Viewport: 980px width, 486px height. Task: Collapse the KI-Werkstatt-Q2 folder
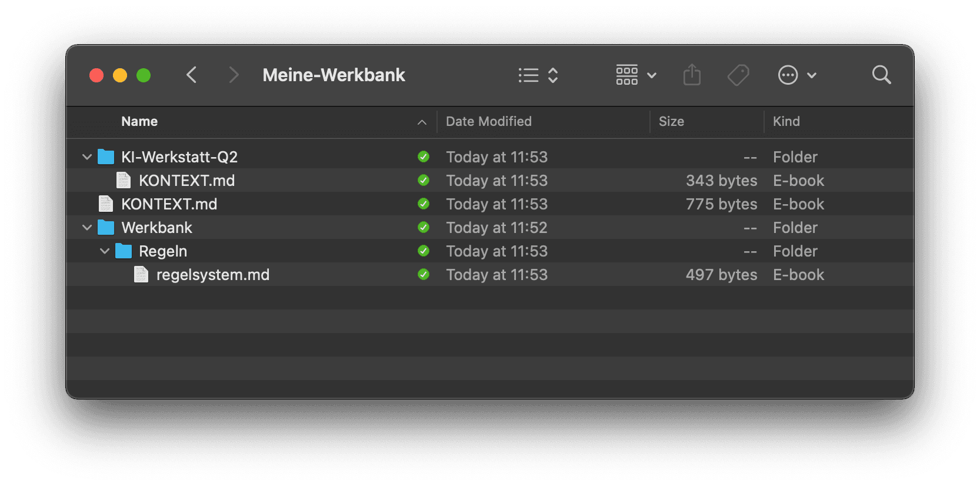coord(87,157)
